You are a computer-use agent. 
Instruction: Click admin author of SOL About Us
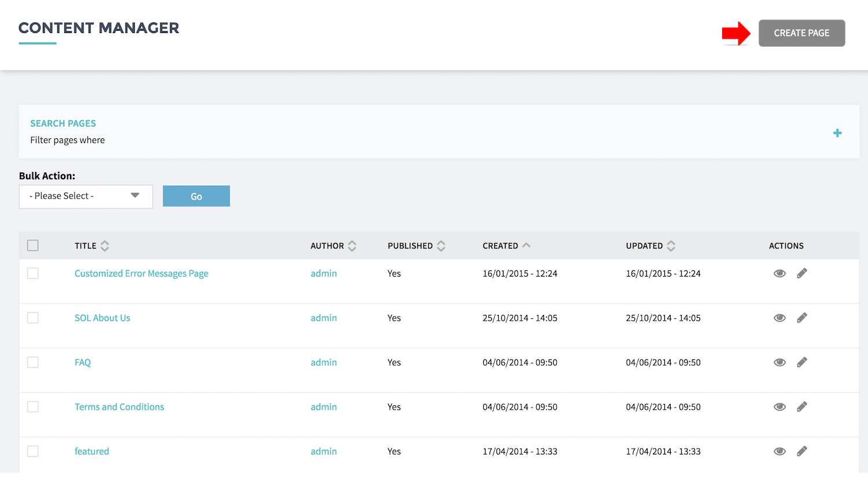[323, 318]
